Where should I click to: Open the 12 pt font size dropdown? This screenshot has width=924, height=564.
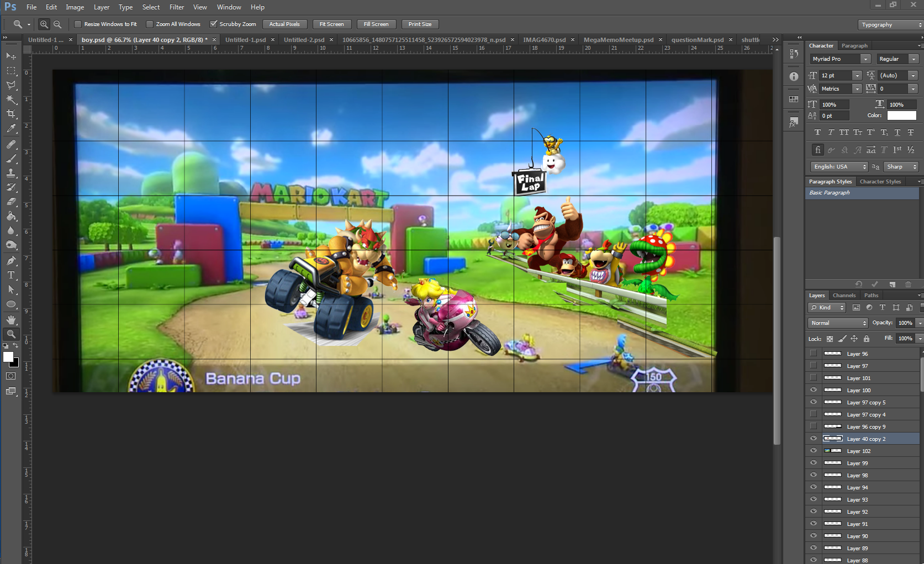click(857, 76)
